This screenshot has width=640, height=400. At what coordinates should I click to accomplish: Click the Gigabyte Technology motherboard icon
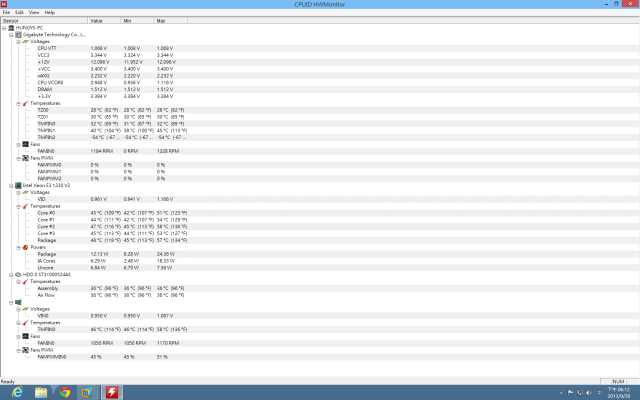(x=18, y=35)
